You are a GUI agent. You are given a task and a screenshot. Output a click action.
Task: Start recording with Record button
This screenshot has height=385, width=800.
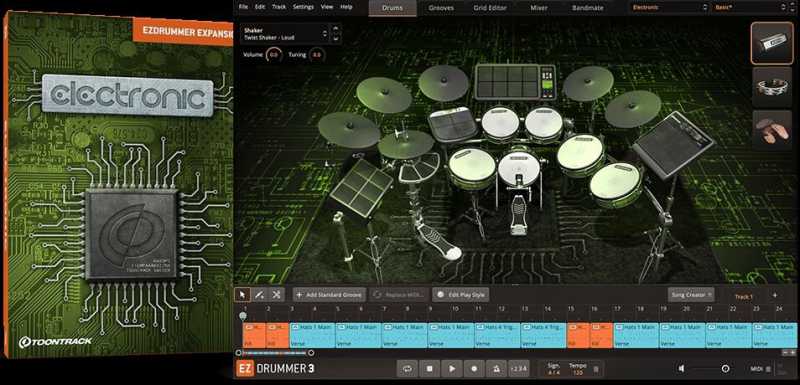pos(474,368)
